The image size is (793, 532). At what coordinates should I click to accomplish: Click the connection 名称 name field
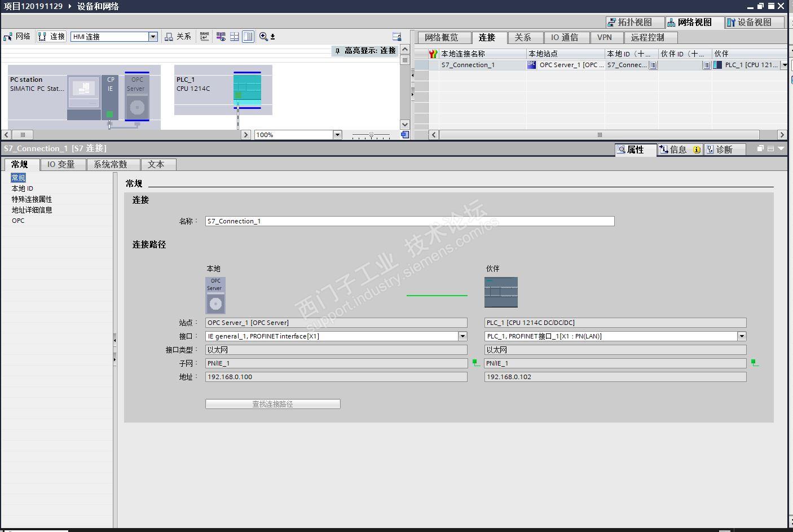pos(409,221)
